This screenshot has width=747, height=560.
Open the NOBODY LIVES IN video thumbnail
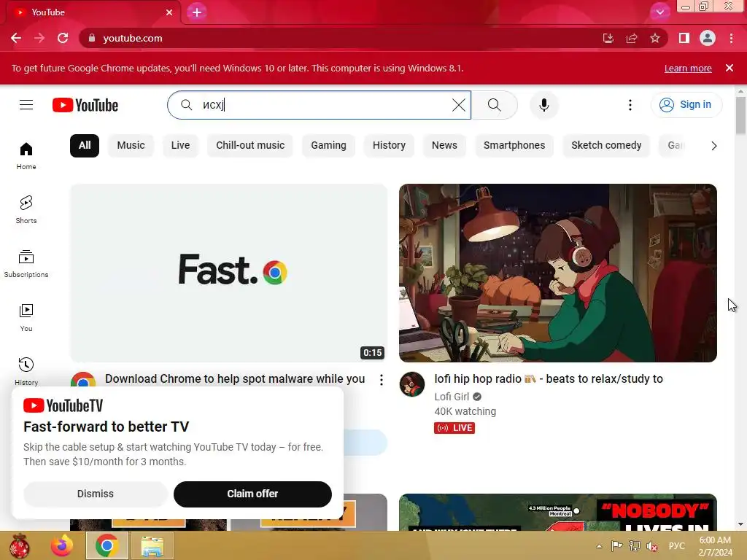pyautogui.click(x=558, y=513)
